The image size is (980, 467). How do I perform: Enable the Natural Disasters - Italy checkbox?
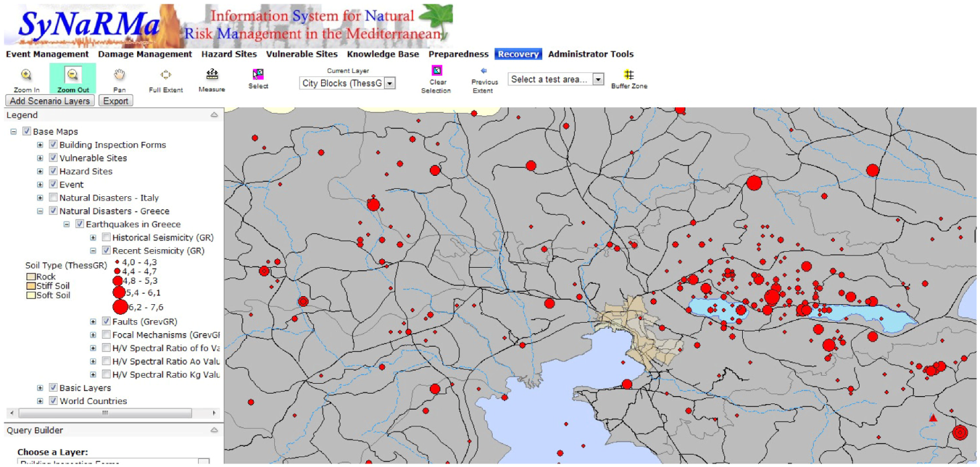click(54, 197)
